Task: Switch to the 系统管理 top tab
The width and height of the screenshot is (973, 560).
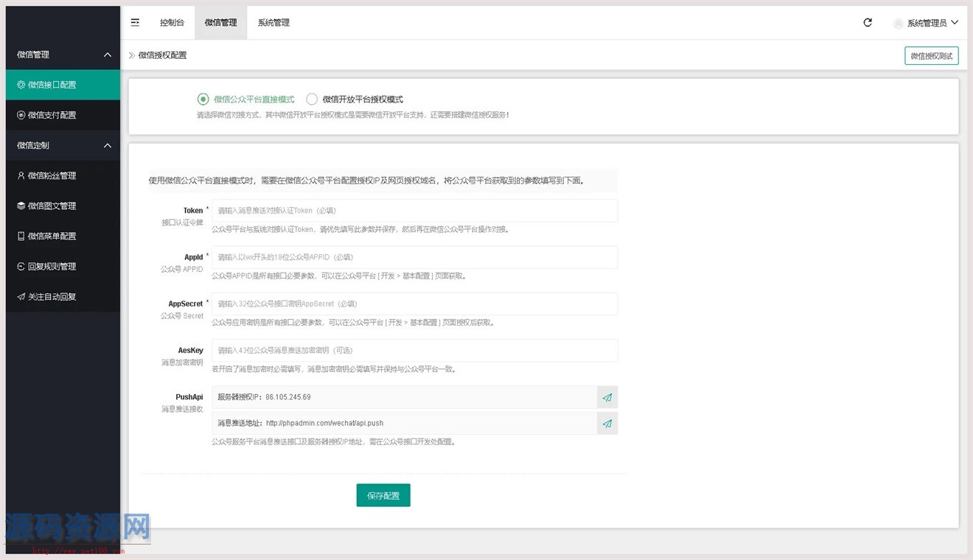Action: click(x=273, y=23)
